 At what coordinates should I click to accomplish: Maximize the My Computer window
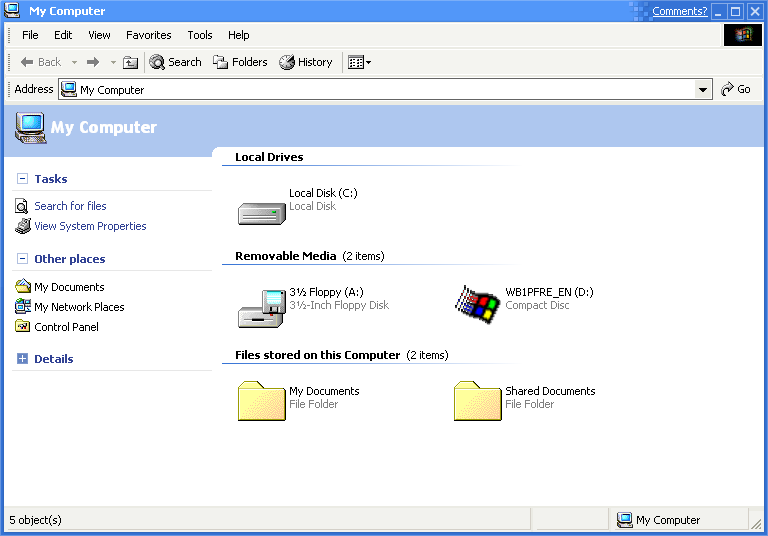(x=735, y=11)
